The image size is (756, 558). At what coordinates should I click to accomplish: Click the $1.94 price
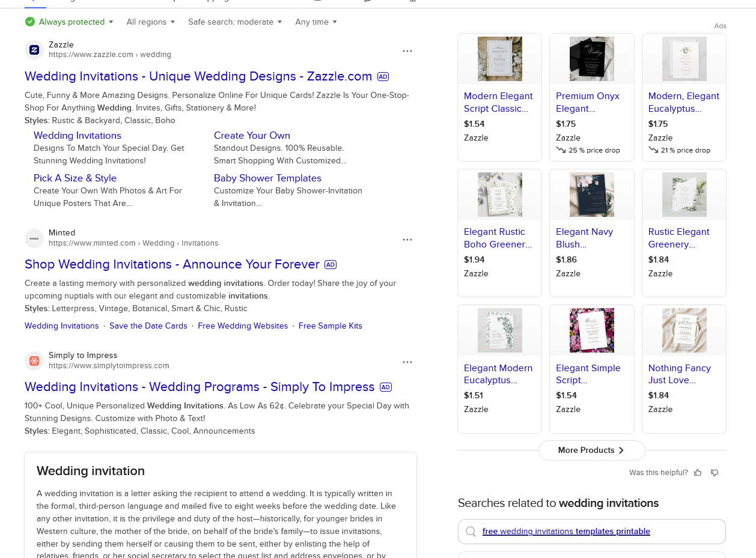(474, 259)
